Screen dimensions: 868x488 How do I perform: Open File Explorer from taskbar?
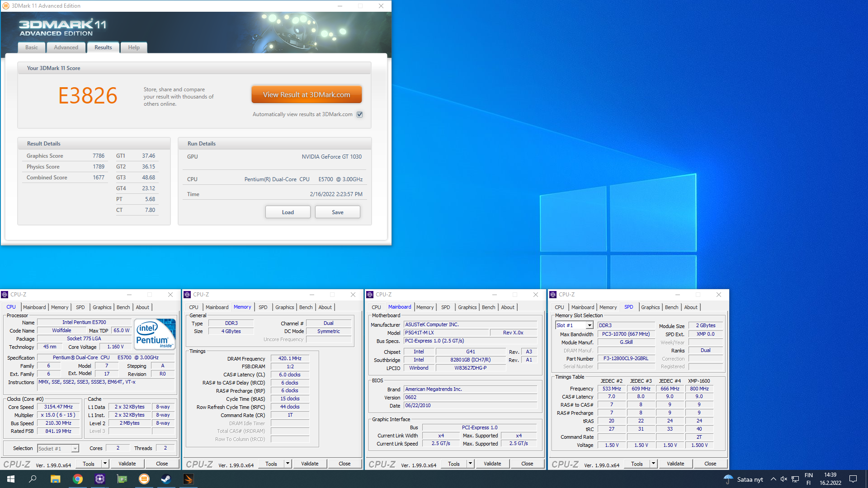55,479
